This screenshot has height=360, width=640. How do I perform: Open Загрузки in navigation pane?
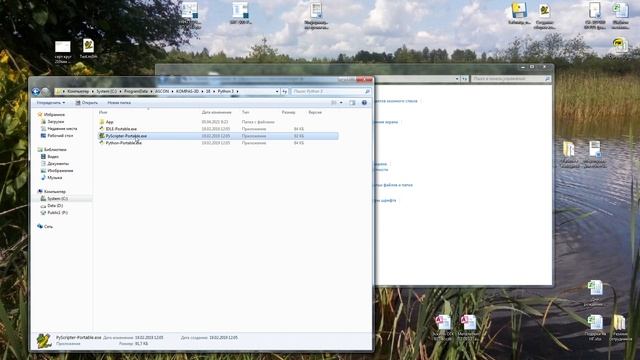click(x=56, y=122)
